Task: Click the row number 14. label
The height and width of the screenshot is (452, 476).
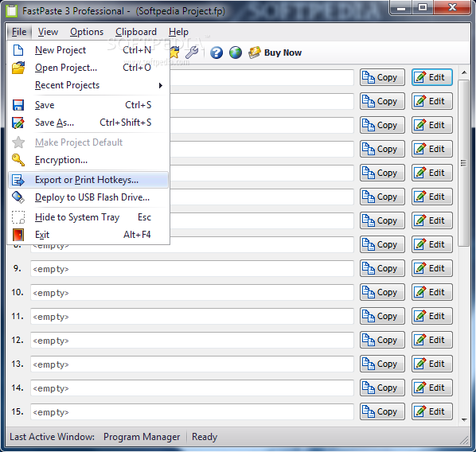Action: coord(18,388)
